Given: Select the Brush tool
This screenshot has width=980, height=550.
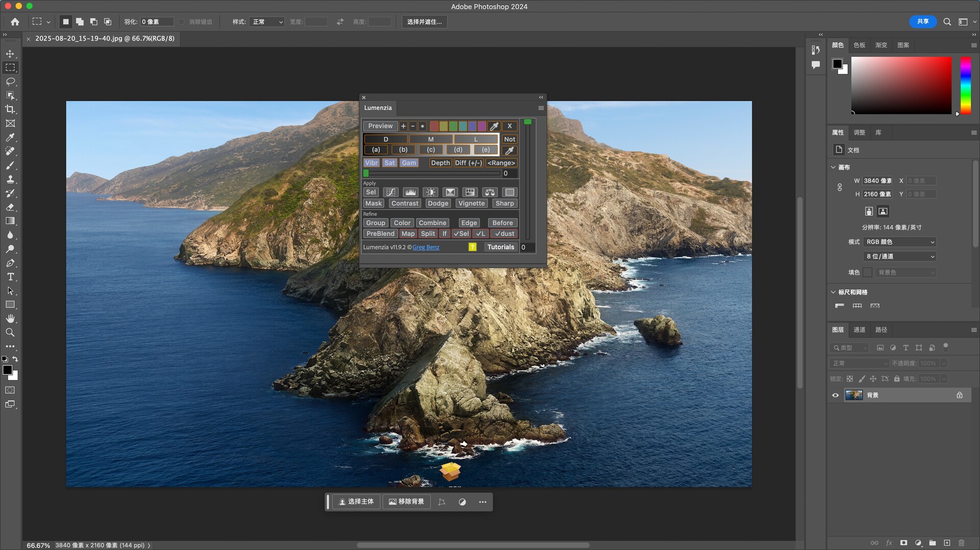Looking at the screenshot, I should [x=10, y=165].
